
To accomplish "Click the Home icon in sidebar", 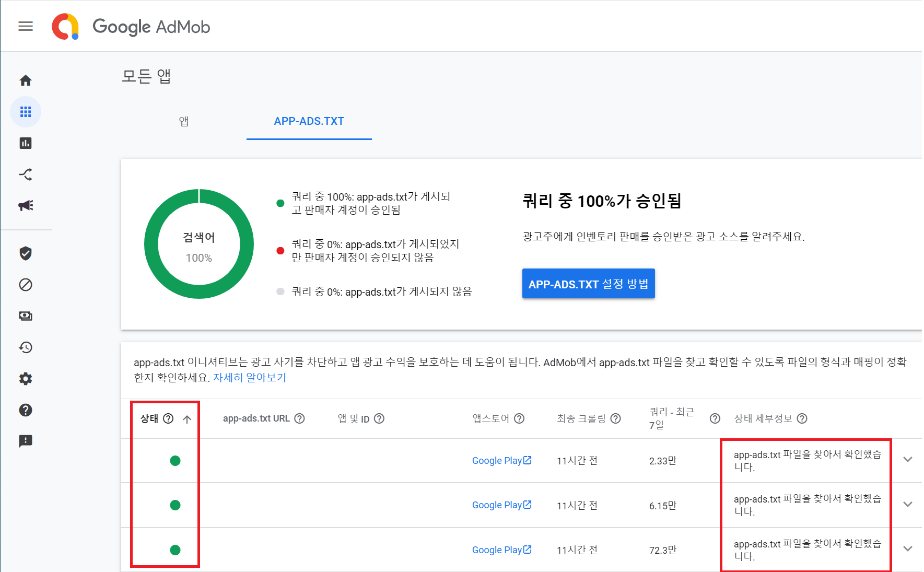I will (26, 80).
